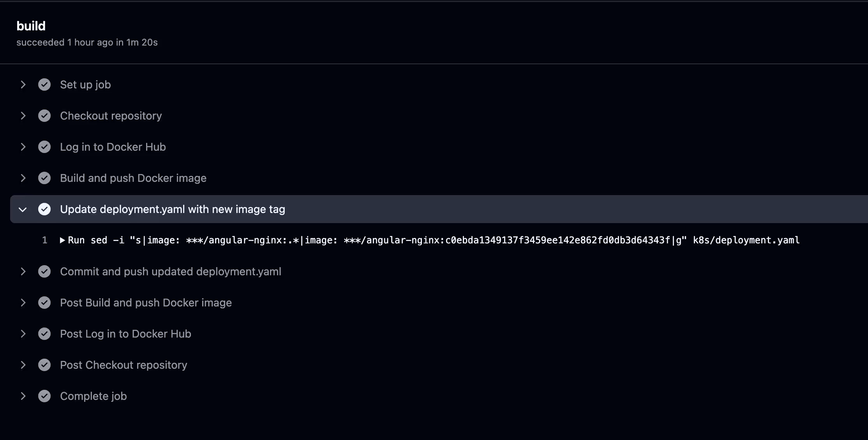Click the success checkmark icon beside Set up job
The height and width of the screenshot is (440, 868).
[x=44, y=84]
